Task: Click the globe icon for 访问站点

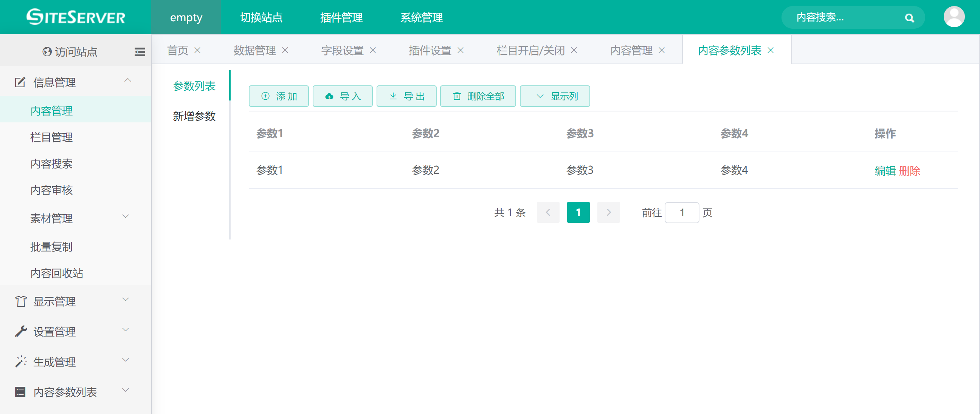Action: 47,52
